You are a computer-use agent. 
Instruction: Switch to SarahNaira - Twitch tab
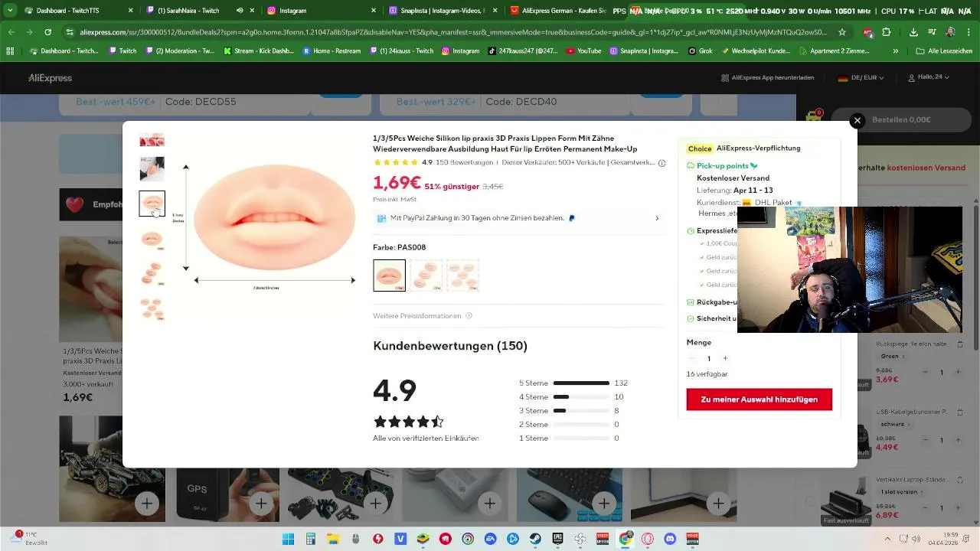point(191,11)
